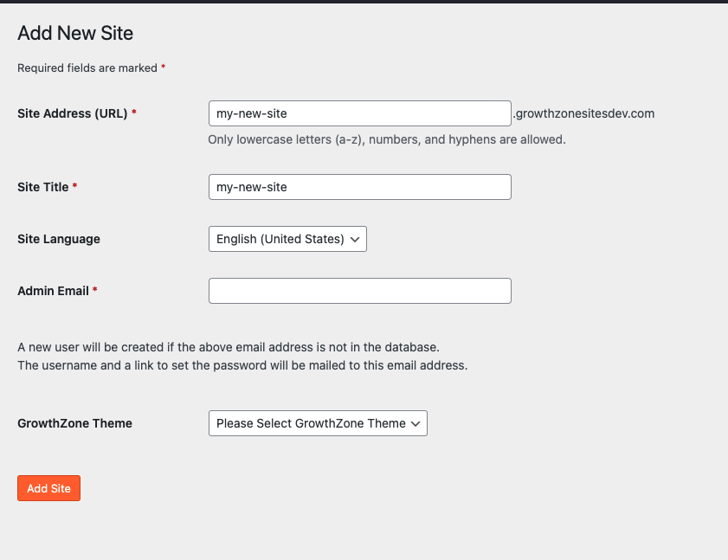Click the Site Language label
Image resolution: width=728 pixels, height=560 pixels.
click(x=59, y=239)
